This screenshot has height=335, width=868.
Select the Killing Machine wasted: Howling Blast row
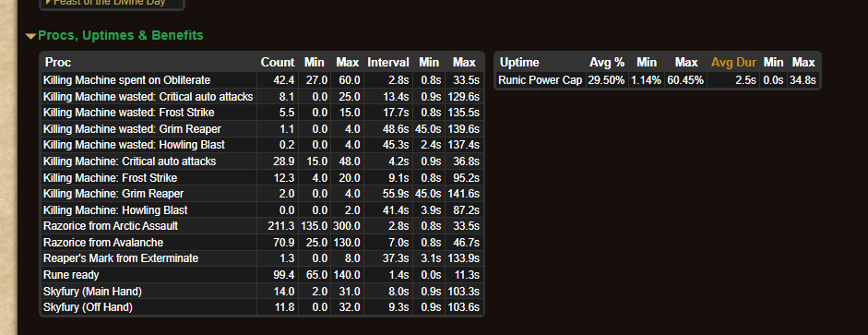(262, 145)
